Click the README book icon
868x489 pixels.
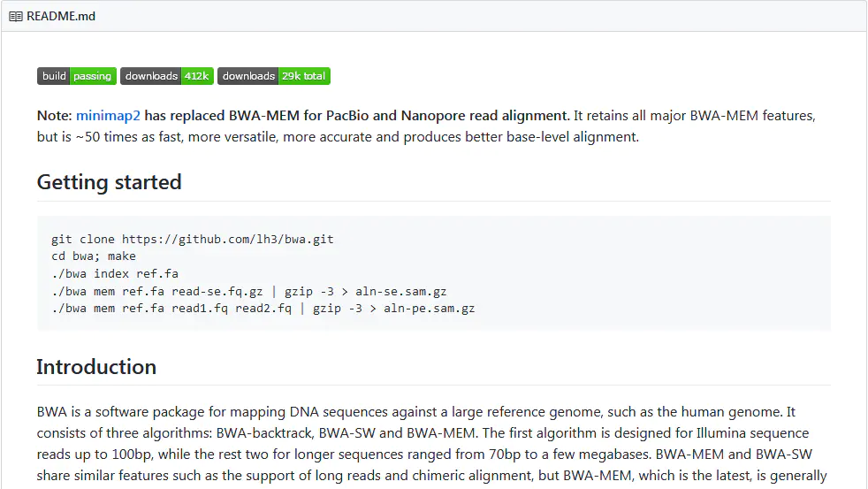coord(16,17)
